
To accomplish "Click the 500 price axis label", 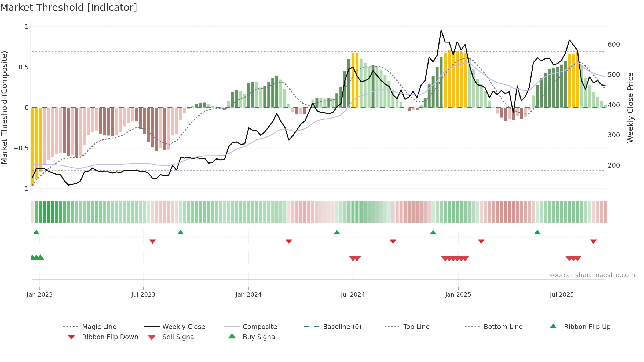I will click(614, 75).
